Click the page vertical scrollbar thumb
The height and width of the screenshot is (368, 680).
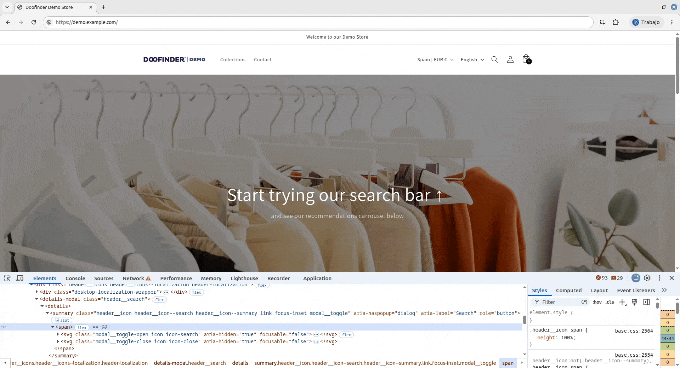click(x=677, y=65)
